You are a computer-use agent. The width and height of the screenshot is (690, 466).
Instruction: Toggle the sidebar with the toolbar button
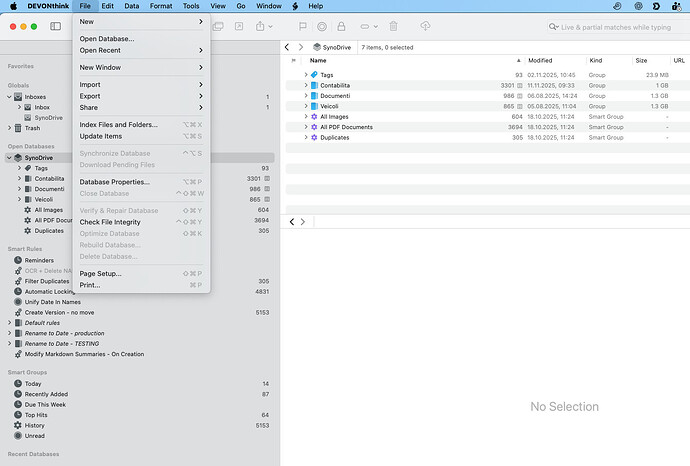(54, 26)
